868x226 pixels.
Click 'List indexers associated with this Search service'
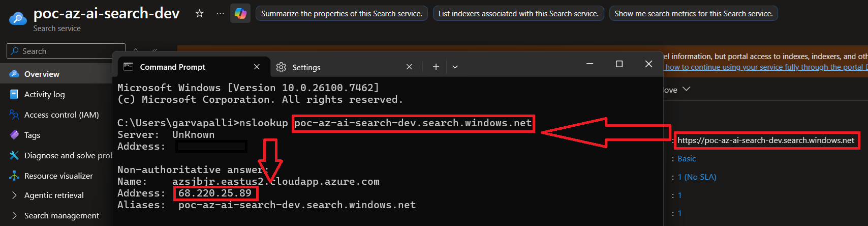518,13
